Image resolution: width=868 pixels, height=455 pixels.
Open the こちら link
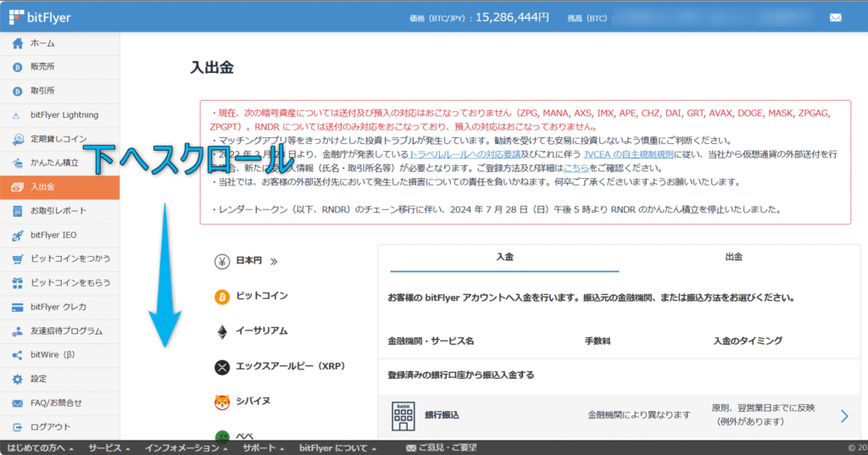click(576, 169)
